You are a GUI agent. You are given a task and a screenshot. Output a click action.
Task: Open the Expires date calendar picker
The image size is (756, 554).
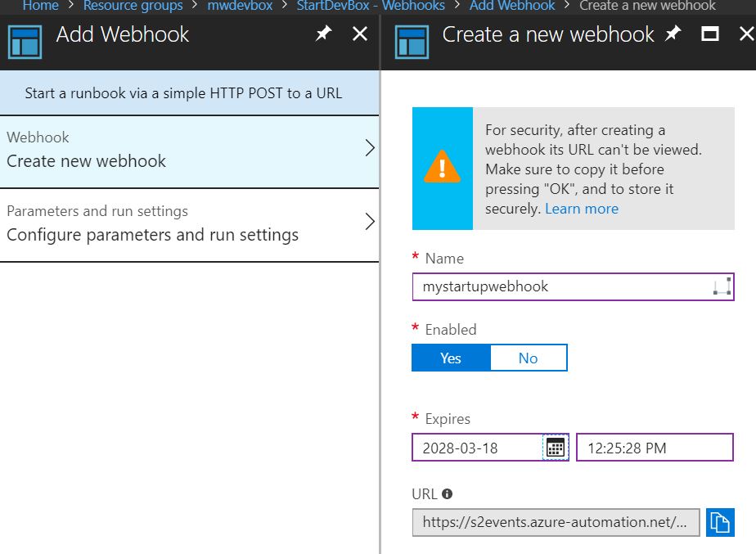pyautogui.click(x=556, y=448)
